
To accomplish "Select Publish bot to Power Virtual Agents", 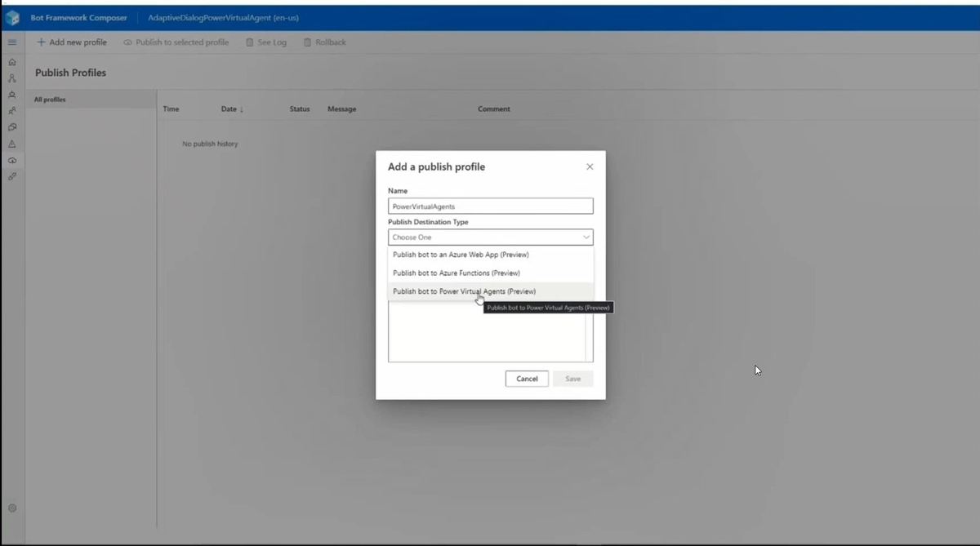I will (491, 291).
